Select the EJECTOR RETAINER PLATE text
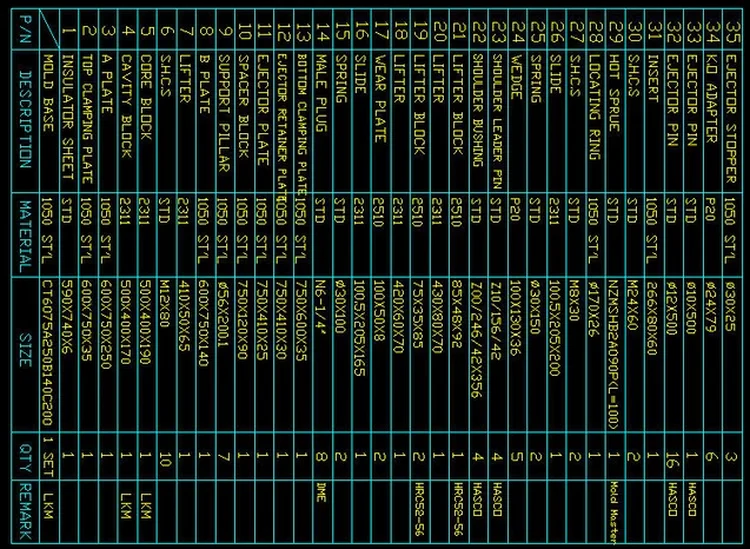Image resolution: width=750 pixels, height=549 pixels. (x=282, y=126)
